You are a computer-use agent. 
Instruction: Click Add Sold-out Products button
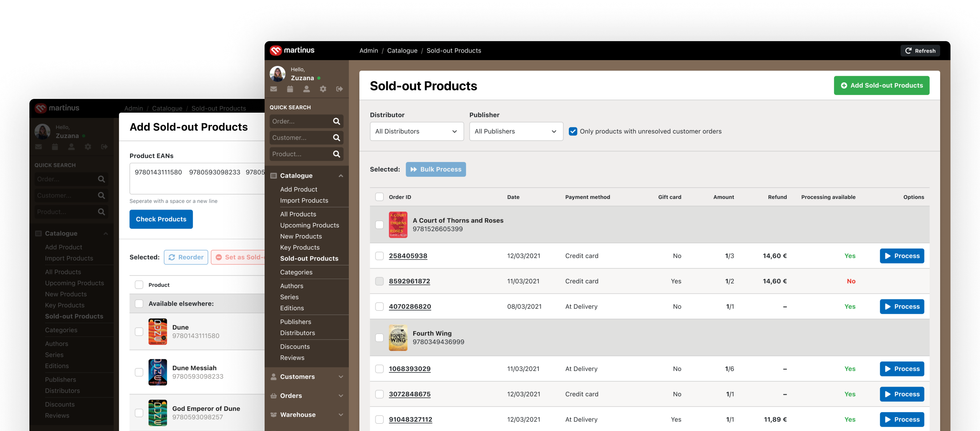881,86
